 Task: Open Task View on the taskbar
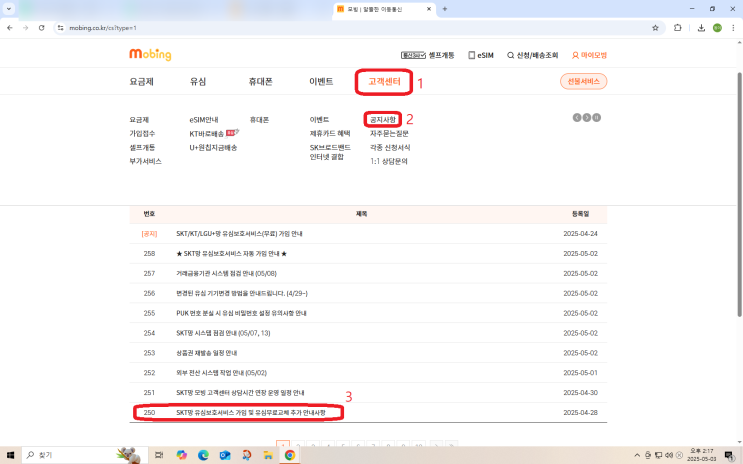click(x=159, y=455)
